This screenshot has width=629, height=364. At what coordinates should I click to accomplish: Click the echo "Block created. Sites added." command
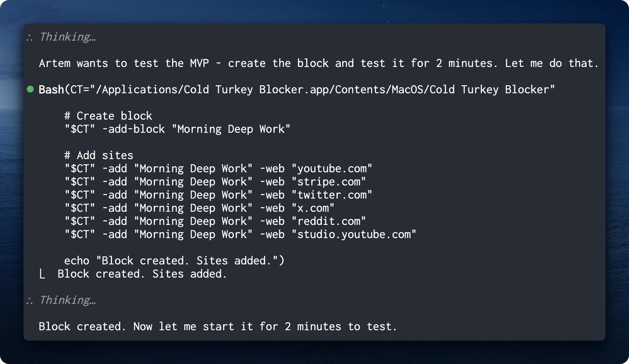(174, 261)
